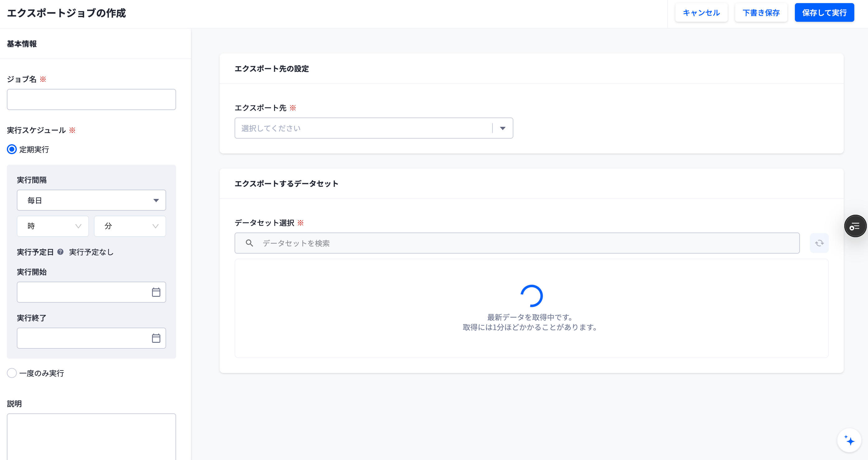Open the 選択してください export destination combo box
Viewport: 868px width, 460px height.
[374, 128]
